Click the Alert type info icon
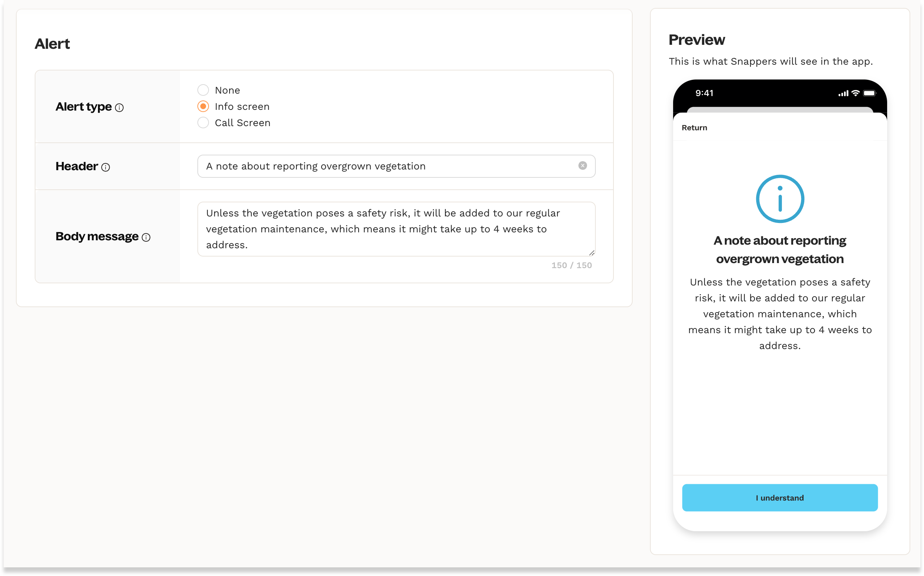 click(x=119, y=108)
